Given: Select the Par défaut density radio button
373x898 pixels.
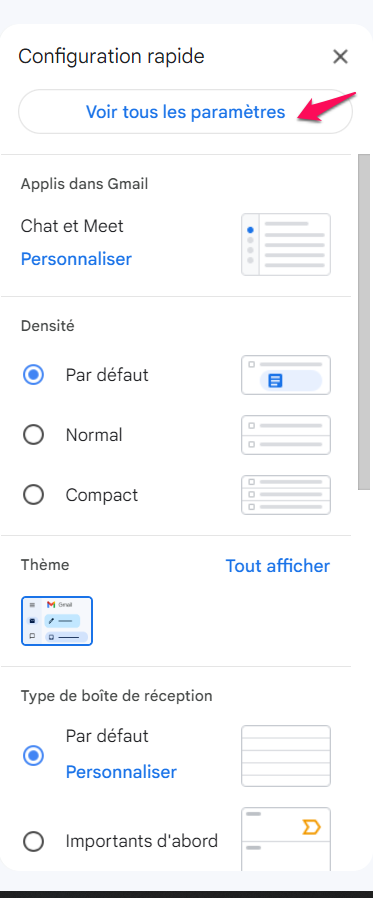Looking at the screenshot, I should (x=33, y=375).
